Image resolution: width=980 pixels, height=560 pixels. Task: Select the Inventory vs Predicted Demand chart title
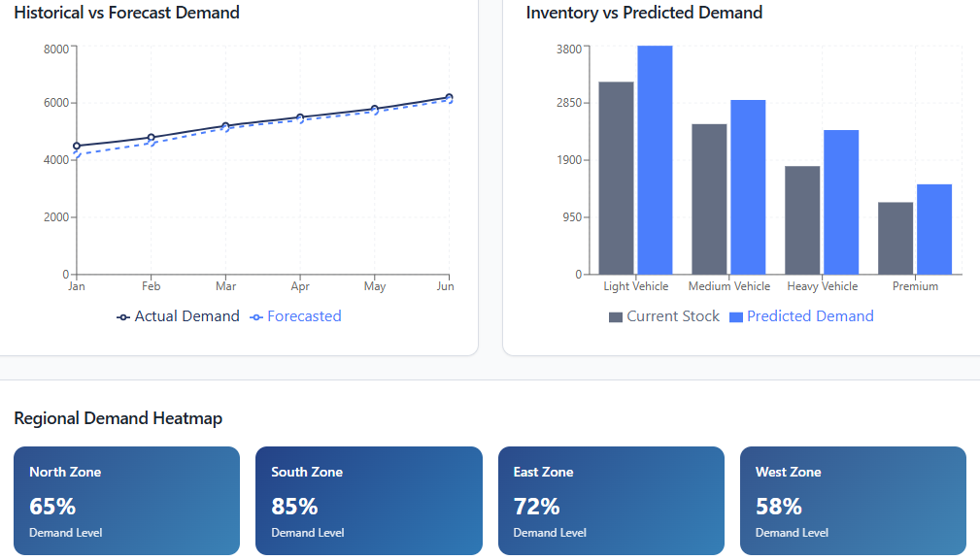pyautogui.click(x=644, y=13)
